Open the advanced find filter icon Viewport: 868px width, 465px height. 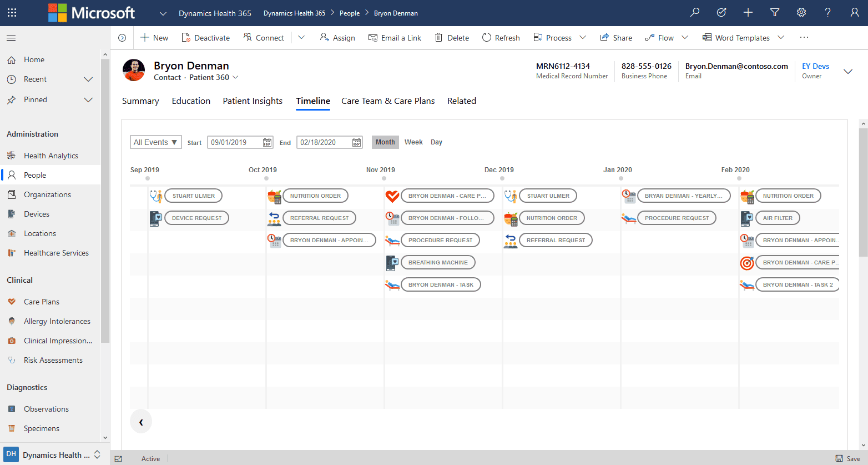click(x=775, y=12)
